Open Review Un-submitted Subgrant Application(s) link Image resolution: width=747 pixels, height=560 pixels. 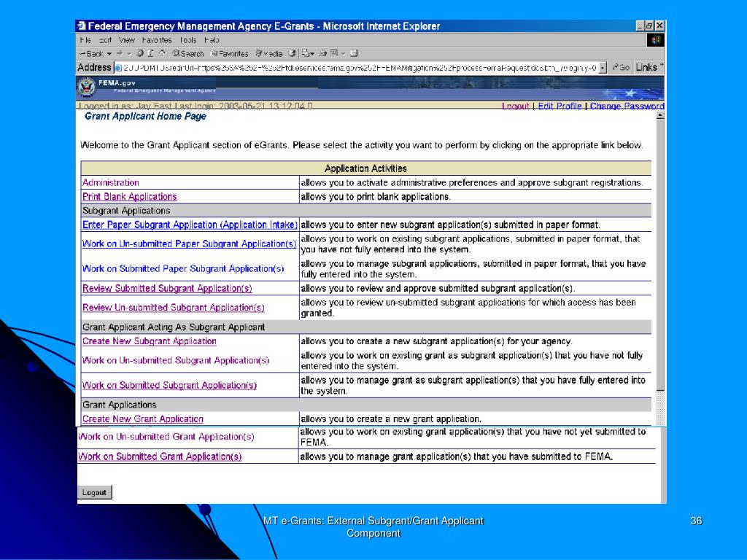point(174,308)
